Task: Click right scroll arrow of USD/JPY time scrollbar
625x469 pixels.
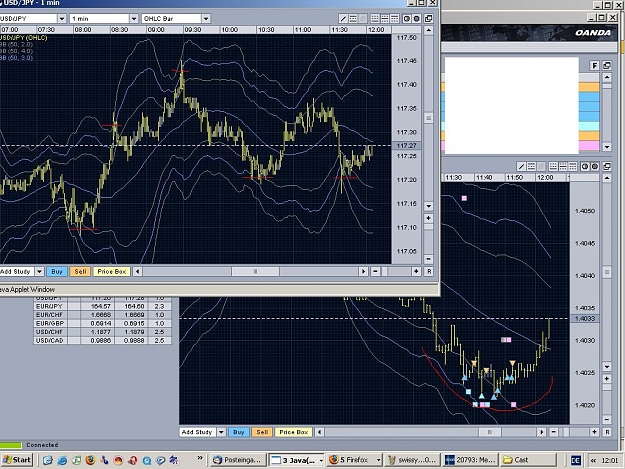Action: click(x=363, y=272)
